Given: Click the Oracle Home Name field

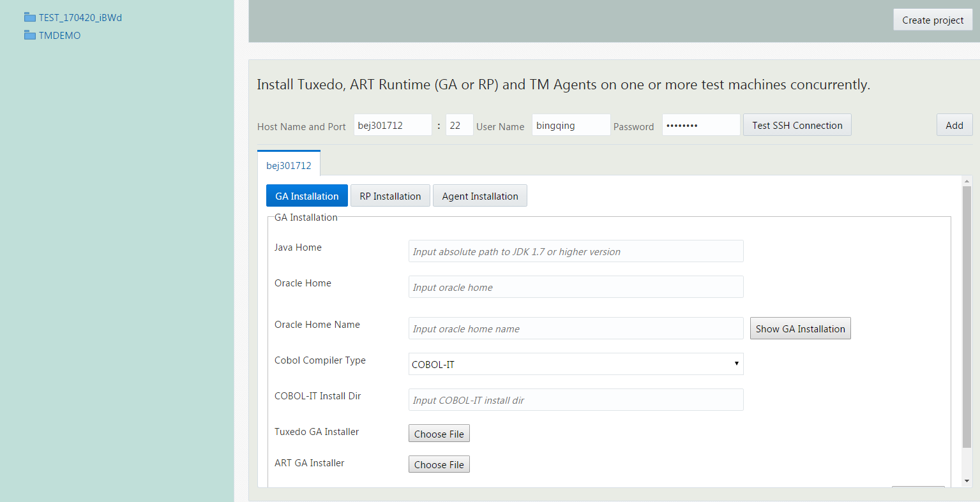Looking at the screenshot, I should [576, 329].
